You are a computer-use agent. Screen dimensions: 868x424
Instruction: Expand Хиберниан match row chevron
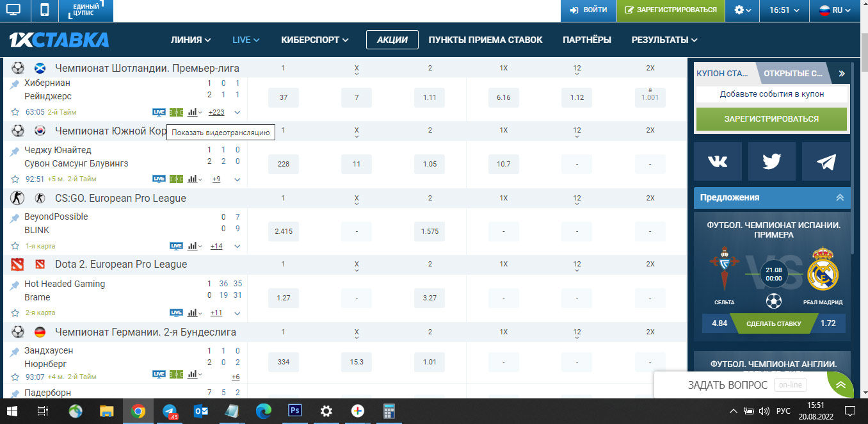click(x=237, y=112)
